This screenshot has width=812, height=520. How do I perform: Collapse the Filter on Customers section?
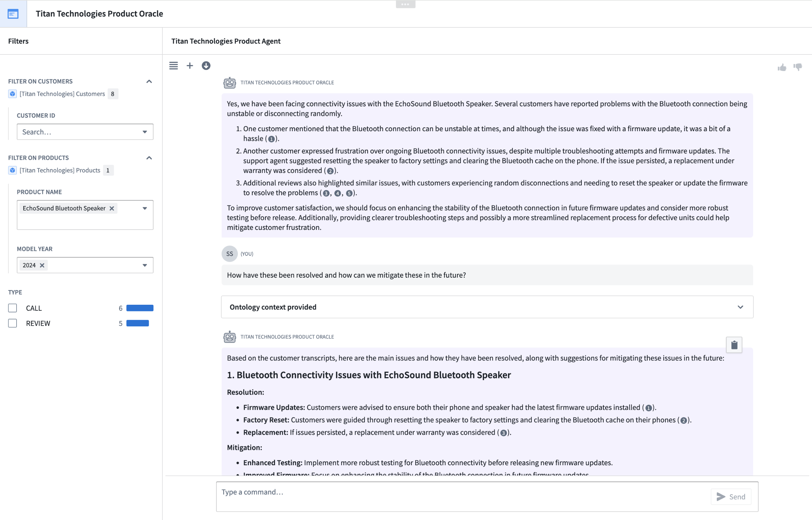coord(149,82)
